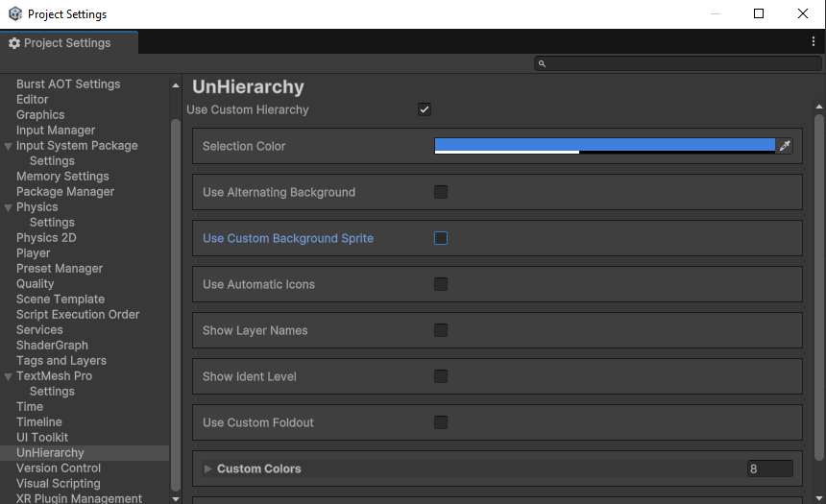Click the settings search field
The width and height of the screenshot is (826, 504).
point(677,63)
